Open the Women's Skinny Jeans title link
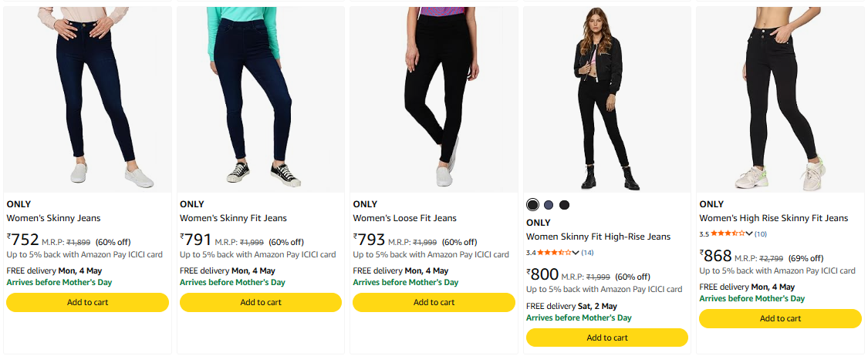Viewport: 868px width, 356px height. point(54,218)
